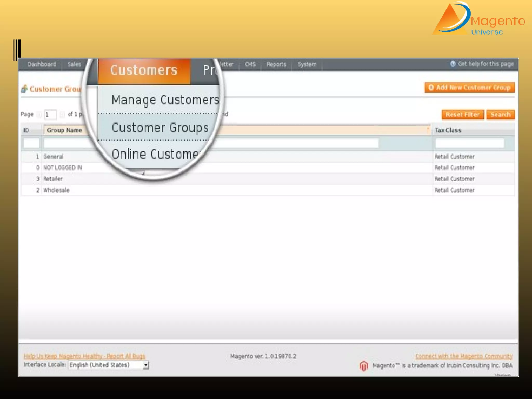Click Add New Customer Group button
Viewport: 532px width, 399px height.
(470, 88)
